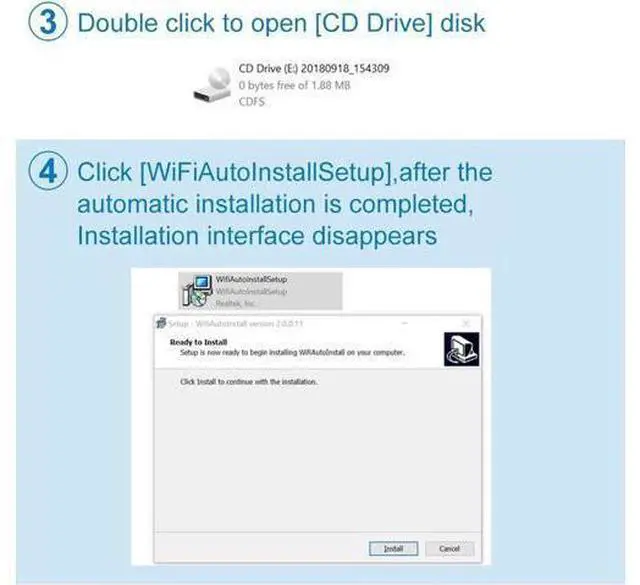Image resolution: width=640 pixels, height=585 pixels.
Task: Open the CD Drive (E:) disk icon
Action: (x=212, y=87)
